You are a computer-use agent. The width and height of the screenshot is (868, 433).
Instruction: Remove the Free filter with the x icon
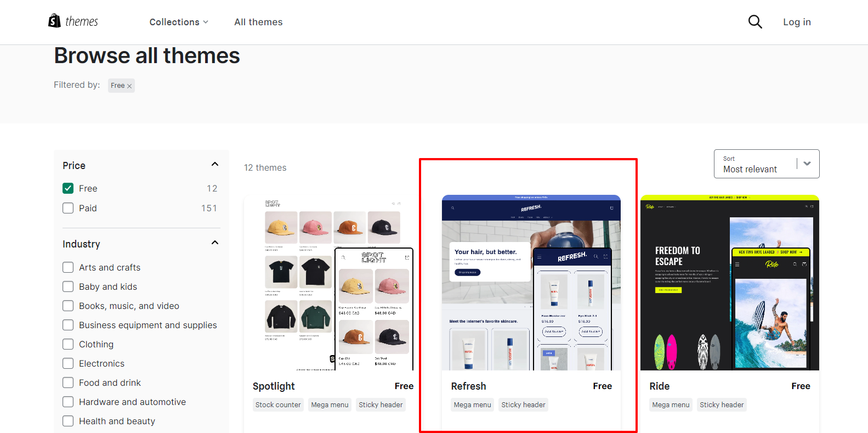[129, 86]
